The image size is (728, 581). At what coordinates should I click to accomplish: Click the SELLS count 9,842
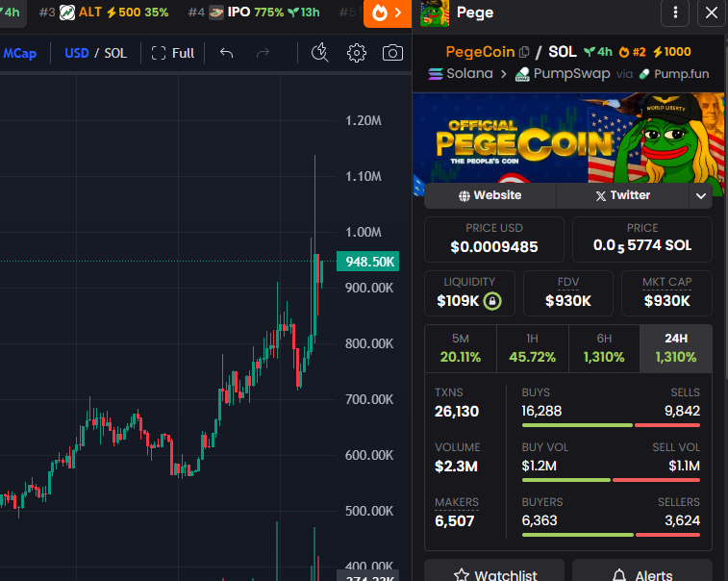coord(682,411)
